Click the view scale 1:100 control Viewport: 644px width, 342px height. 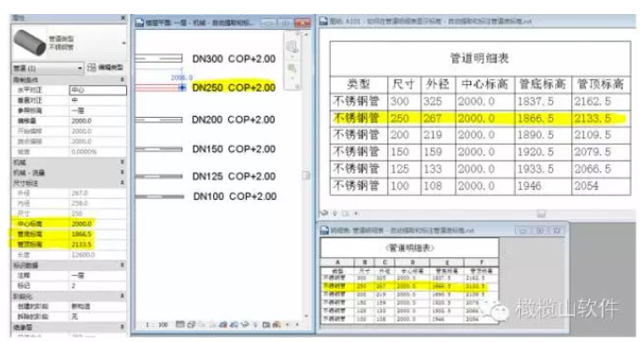point(156,325)
